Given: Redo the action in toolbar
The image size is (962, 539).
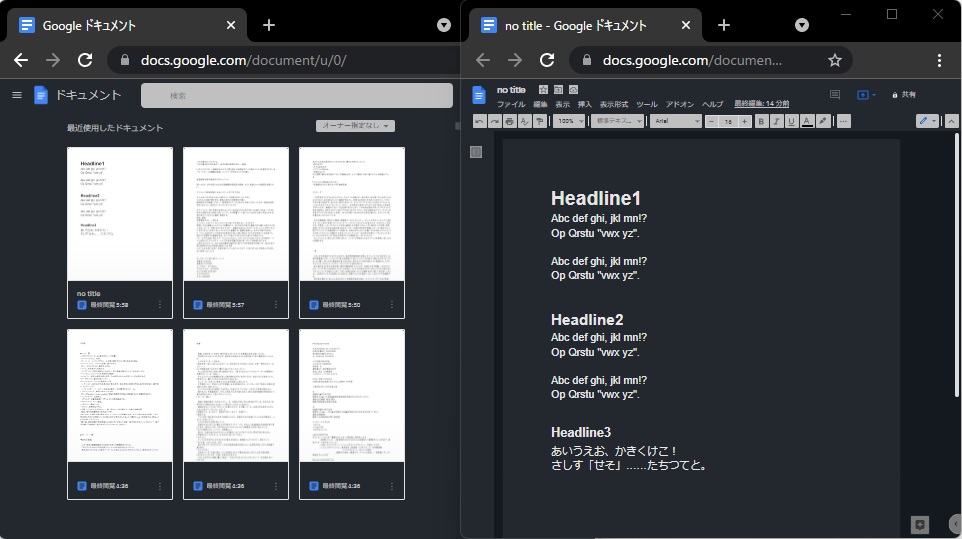Looking at the screenshot, I should (494, 121).
